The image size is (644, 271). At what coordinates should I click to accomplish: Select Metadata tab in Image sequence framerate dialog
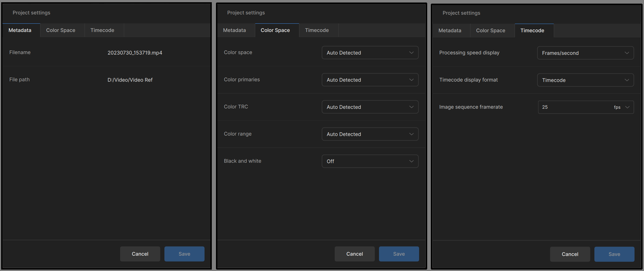pyautogui.click(x=450, y=31)
